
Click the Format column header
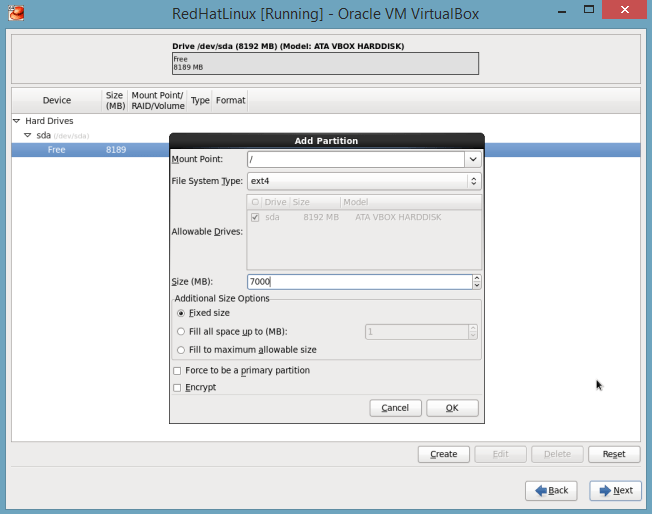click(x=230, y=100)
